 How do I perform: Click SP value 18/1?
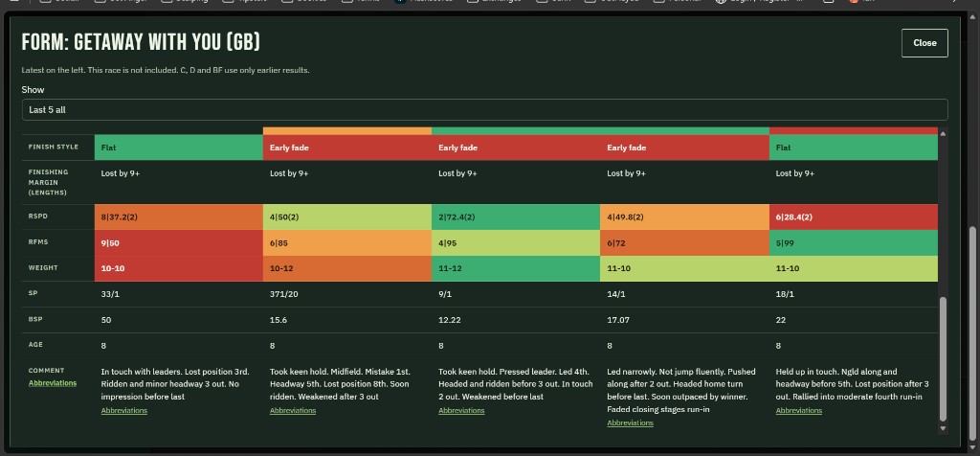(785, 294)
